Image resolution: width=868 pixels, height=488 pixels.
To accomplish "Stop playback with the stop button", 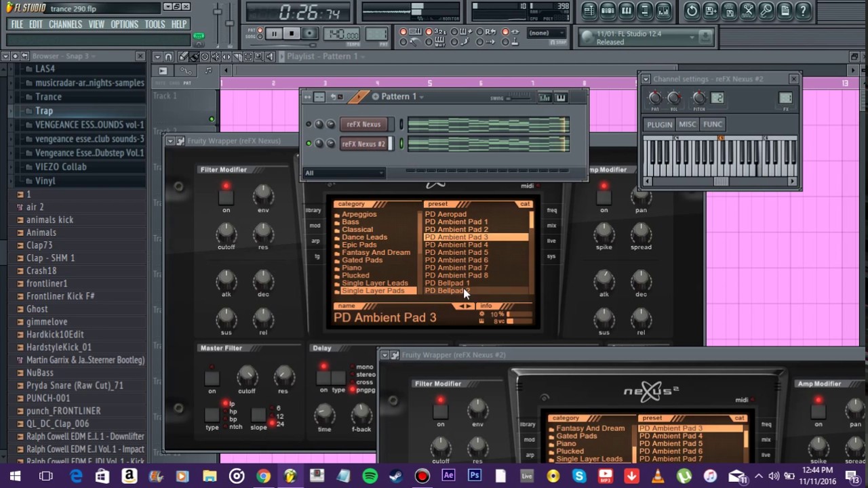I will click(x=292, y=33).
